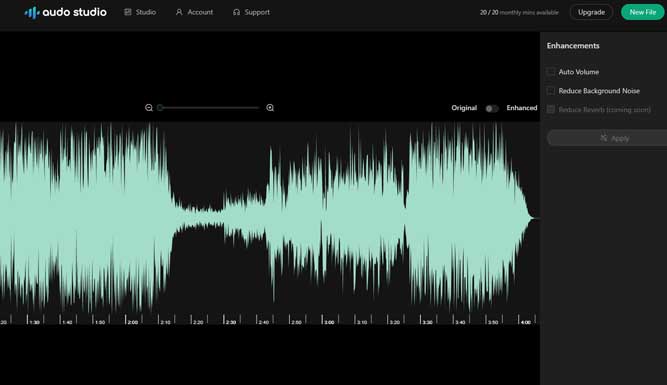This screenshot has width=667, height=385.
Task: Click the Account person icon
Action: coord(179,12)
